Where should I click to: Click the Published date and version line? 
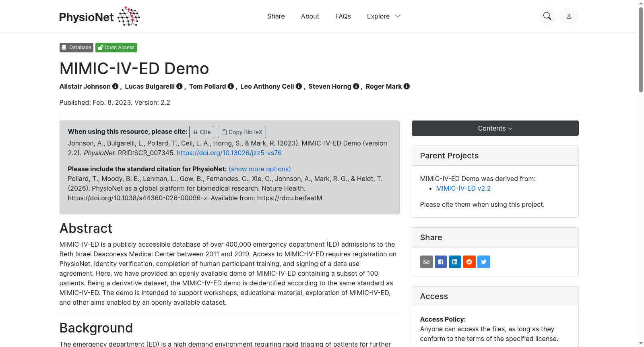click(x=115, y=102)
